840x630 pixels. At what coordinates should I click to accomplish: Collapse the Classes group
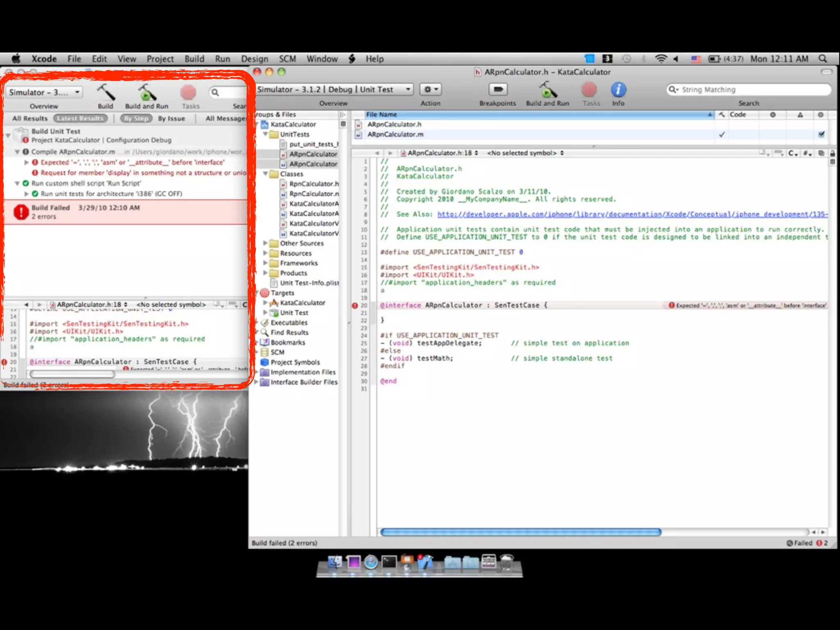pyautogui.click(x=265, y=174)
